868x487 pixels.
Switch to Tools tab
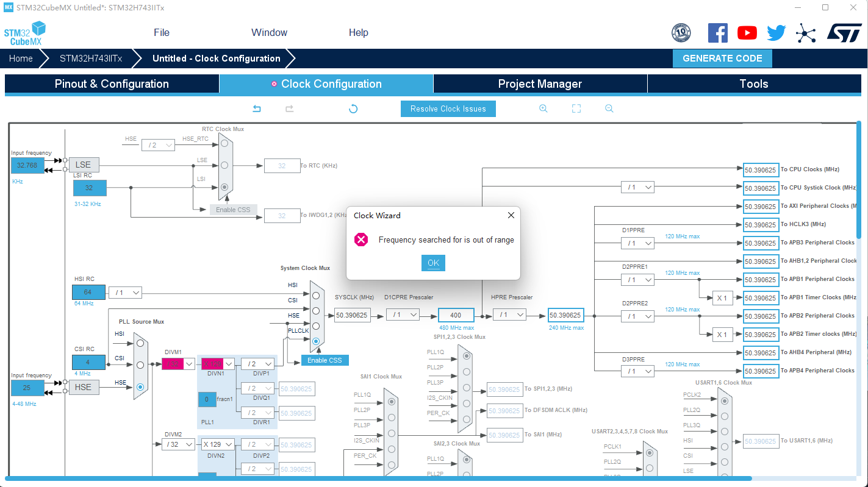(754, 84)
